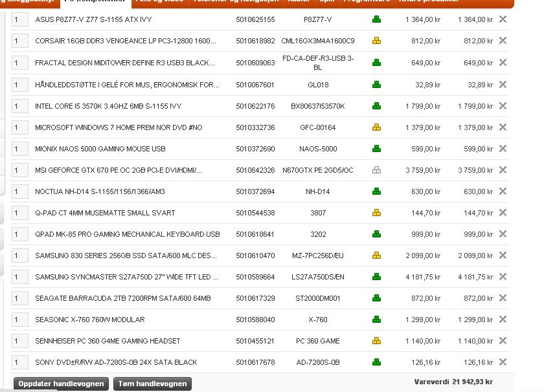Click green stock icon for Fractal Design case
The image size is (544, 392).
[x=376, y=63]
